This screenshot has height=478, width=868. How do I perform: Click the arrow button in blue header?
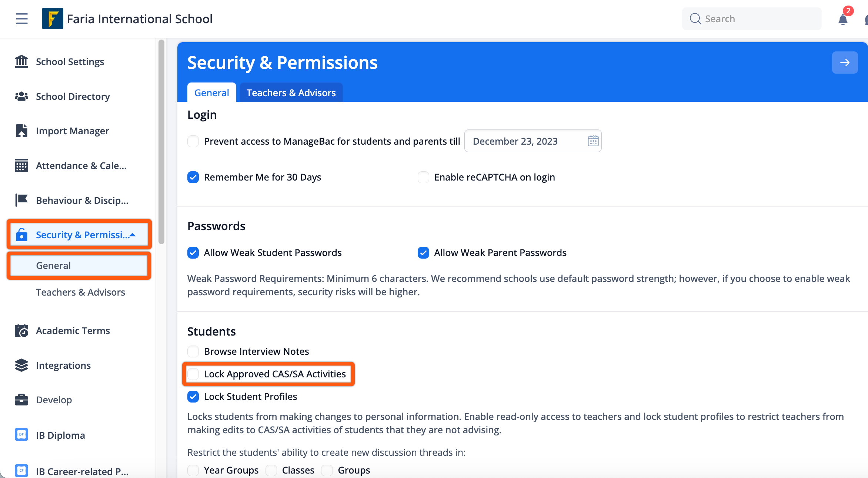[x=845, y=63]
